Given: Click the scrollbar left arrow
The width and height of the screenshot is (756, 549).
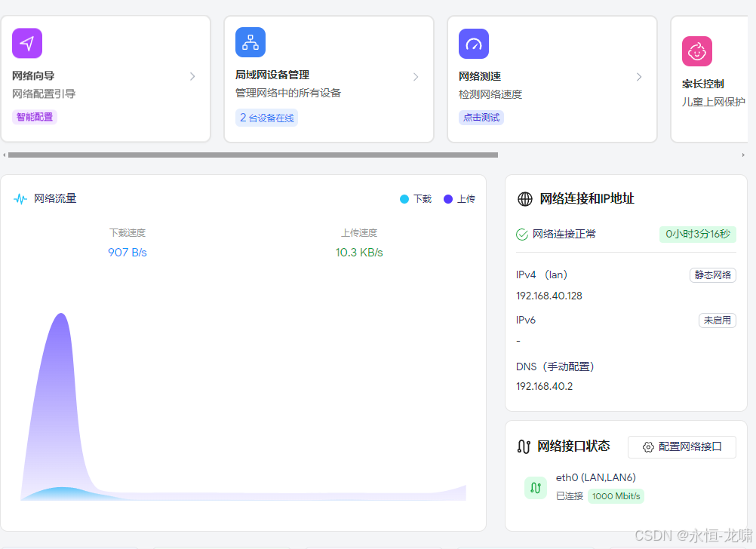Looking at the screenshot, I should (x=5, y=155).
